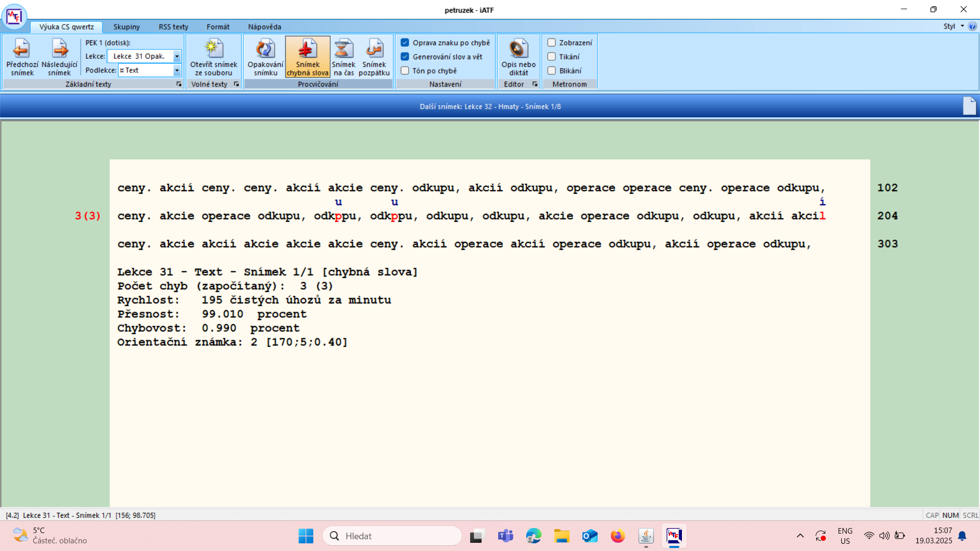This screenshot has width=980, height=551.
Task: Switch to the Skupiny tab
Action: [x=127, y=27]
